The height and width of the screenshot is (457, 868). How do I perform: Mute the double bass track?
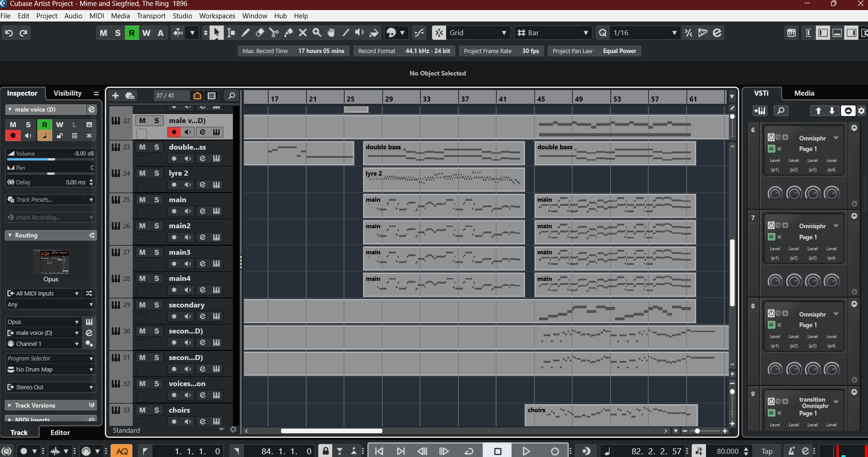[142, 147]
